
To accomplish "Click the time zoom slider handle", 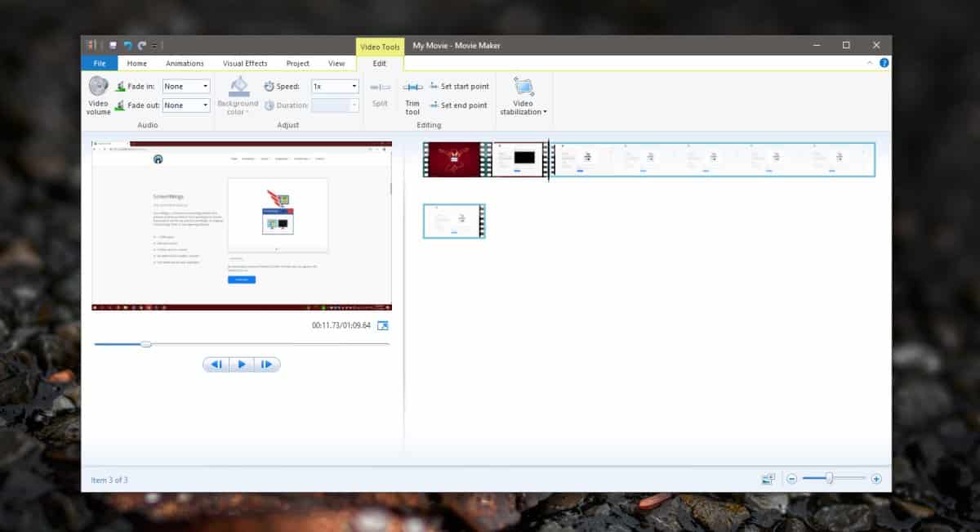I will tap(829, 479).
